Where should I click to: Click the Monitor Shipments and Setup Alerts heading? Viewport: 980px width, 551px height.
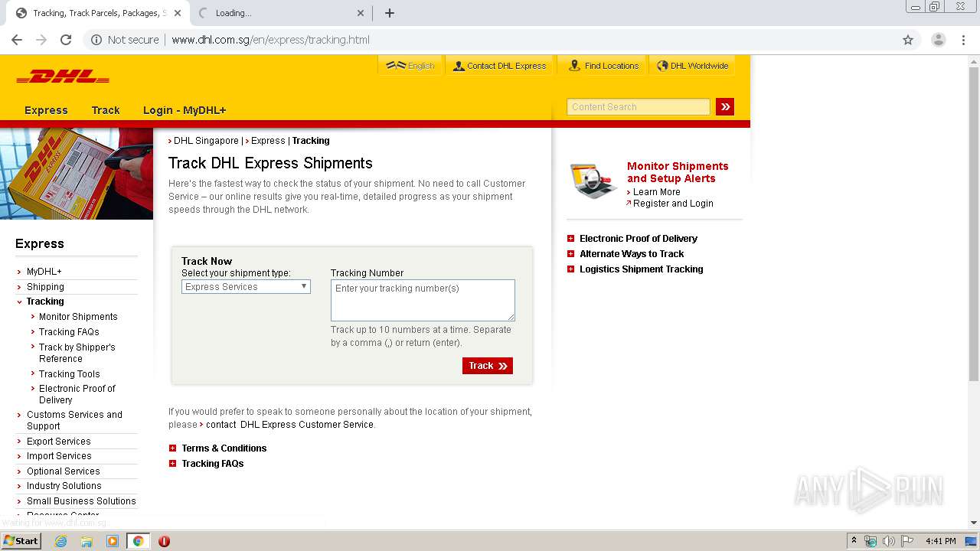[678, 172]
